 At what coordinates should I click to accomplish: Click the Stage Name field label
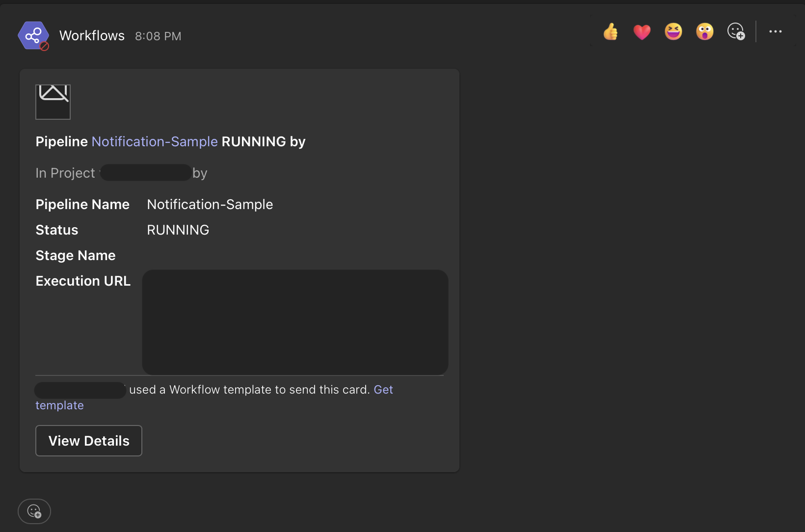(76, 256)
